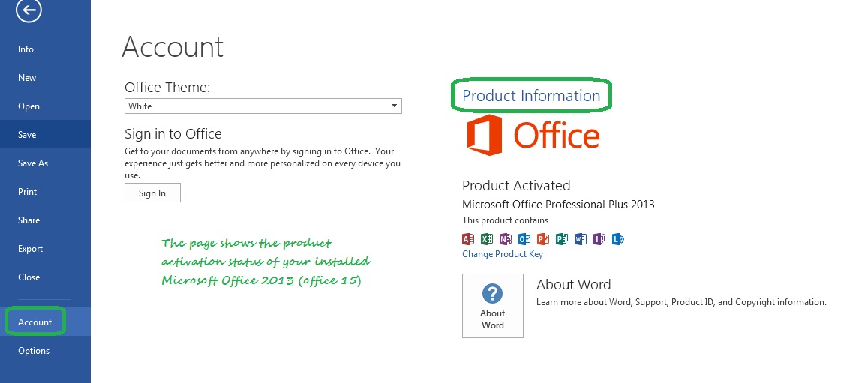Viewport: 868px width, 383px height.
Task: Click the 'Learn more about Word' description
Action: [x=681, y=302]
